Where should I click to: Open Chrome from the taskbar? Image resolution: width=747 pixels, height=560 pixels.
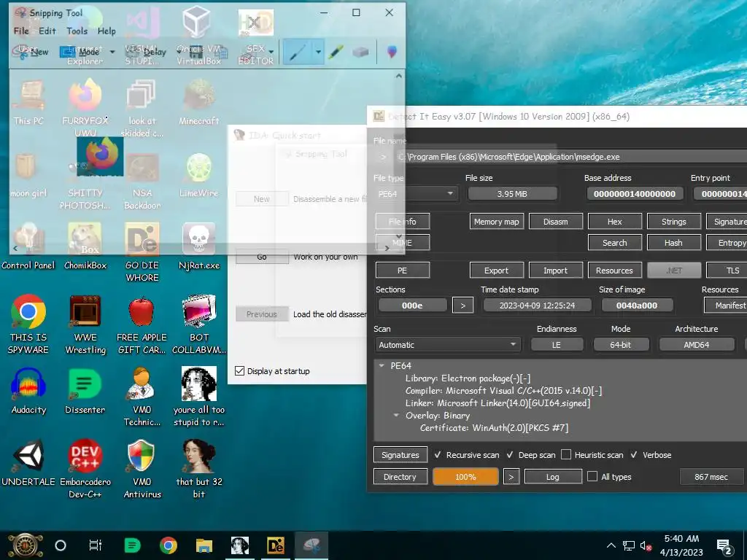pyautogui.click(x=169, y=545)
